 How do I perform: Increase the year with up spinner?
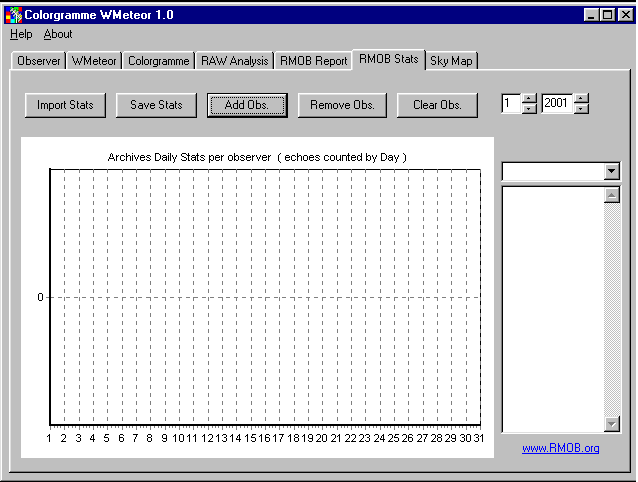click(581, 98)
